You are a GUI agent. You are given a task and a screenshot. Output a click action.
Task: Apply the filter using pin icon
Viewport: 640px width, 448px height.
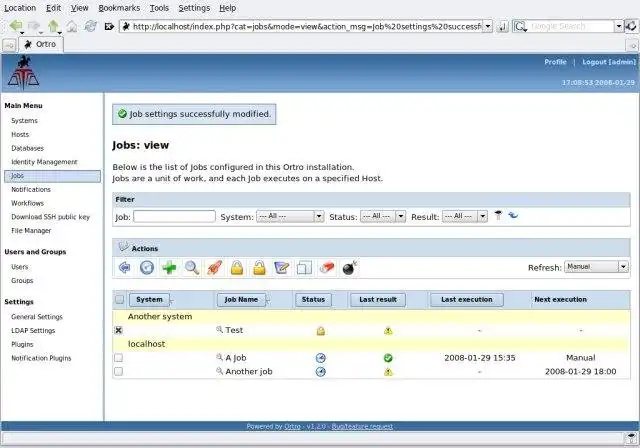point(498,215)
